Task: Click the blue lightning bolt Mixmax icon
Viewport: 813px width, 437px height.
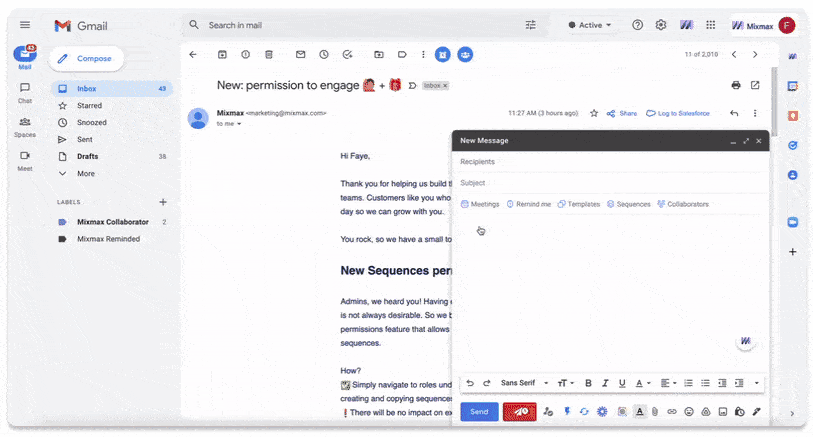Action: pyautogui.click(x=567, y=412)
